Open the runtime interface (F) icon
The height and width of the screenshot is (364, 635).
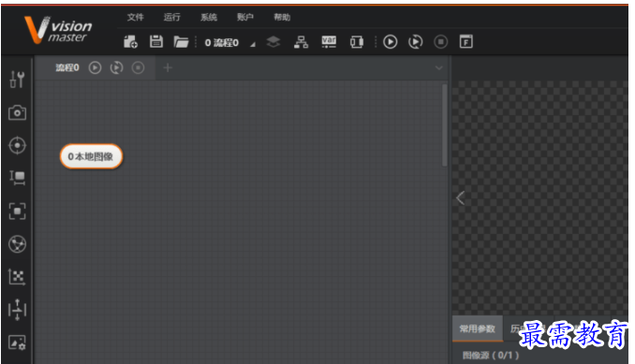[465, 41]
